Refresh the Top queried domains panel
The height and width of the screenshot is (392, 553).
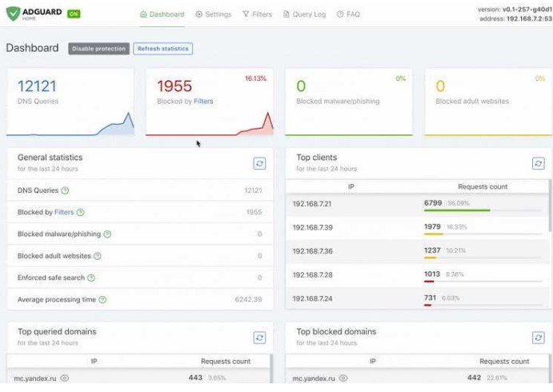259,338
